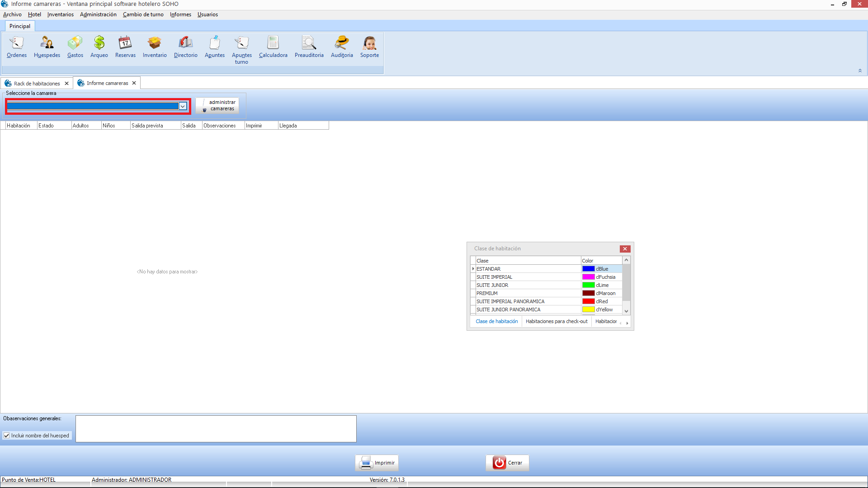Click the Observaciones generales text box
This screenshot has height=488, width=868.
pos(216,428)
